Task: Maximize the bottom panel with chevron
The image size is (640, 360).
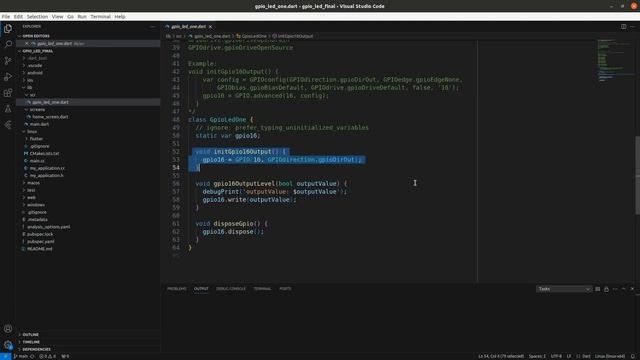Action: tap(624, 289)
